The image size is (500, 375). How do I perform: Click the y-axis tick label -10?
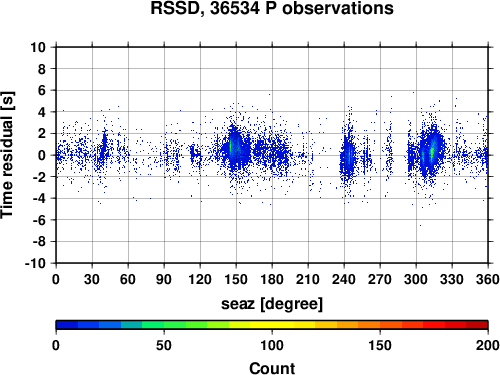35,263
